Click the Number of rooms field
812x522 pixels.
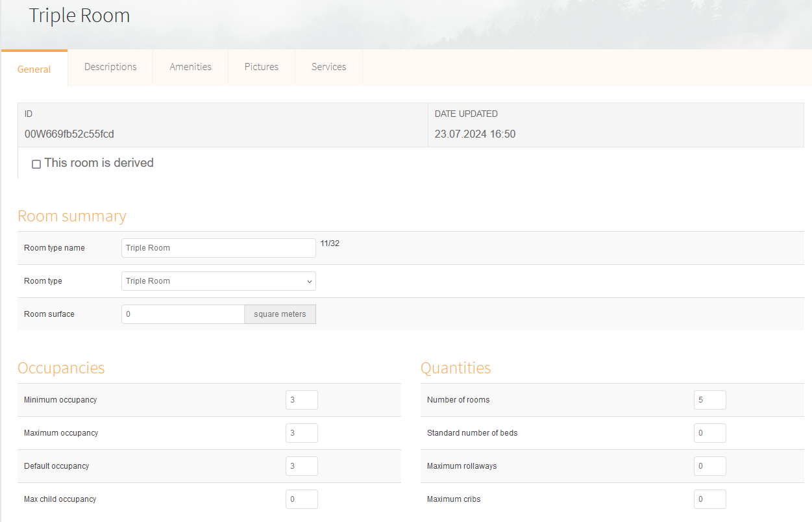coord(709,400)
